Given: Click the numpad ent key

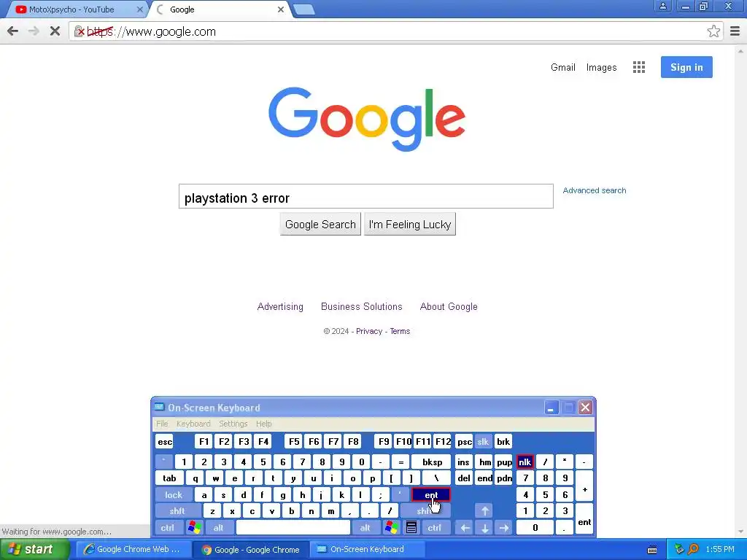Looking at the screenshot, I should tap(584, 520).
